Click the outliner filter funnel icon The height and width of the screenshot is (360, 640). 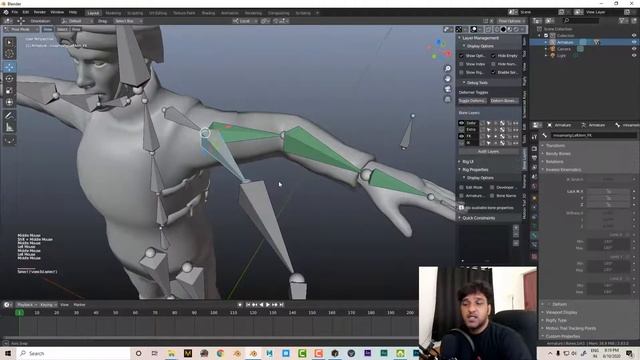622,20
